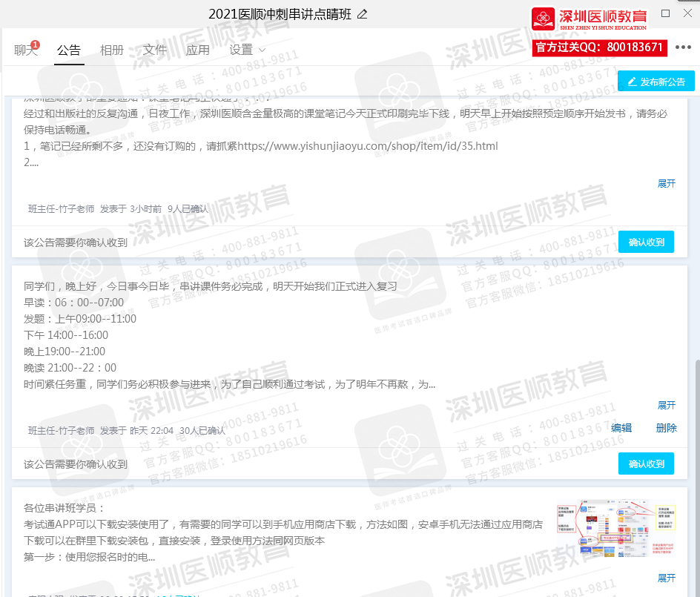Maximize the group window
This screenshot has height=597, width=700.
665,13
